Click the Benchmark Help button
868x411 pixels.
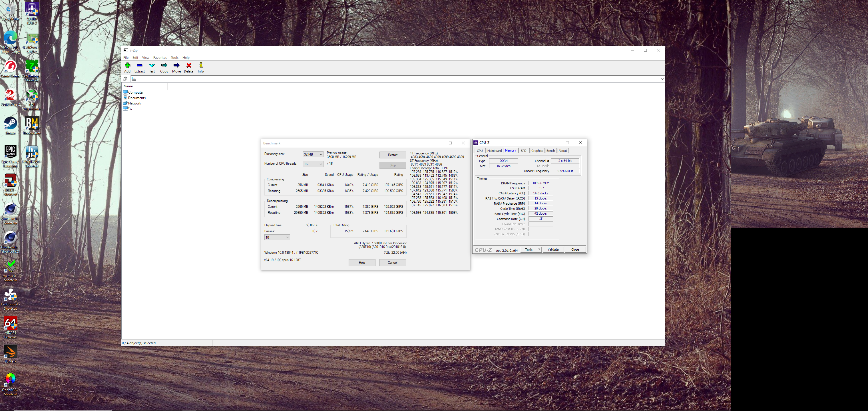click(x=362, y=263)
